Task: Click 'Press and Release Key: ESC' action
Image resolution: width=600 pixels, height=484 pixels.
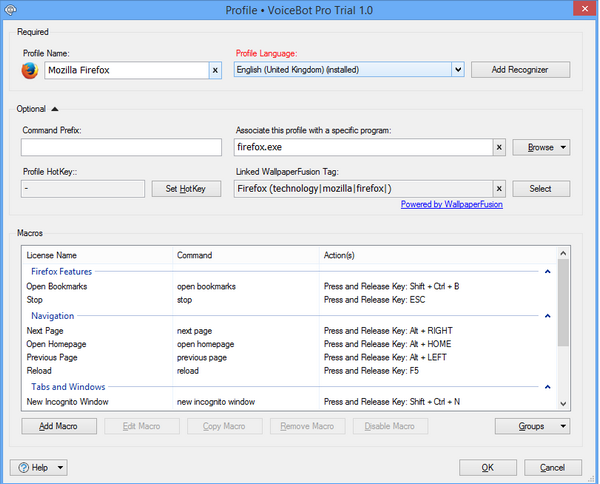Action: tap(375, 300)
